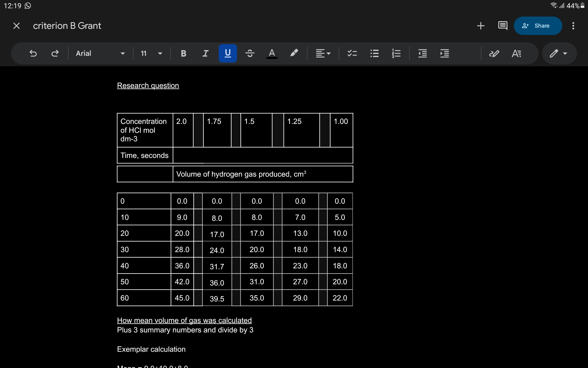Click the Volume of hydrogen gas produced cell
Image resolution: width=588 pixels, height=368 pixels.
263,174
